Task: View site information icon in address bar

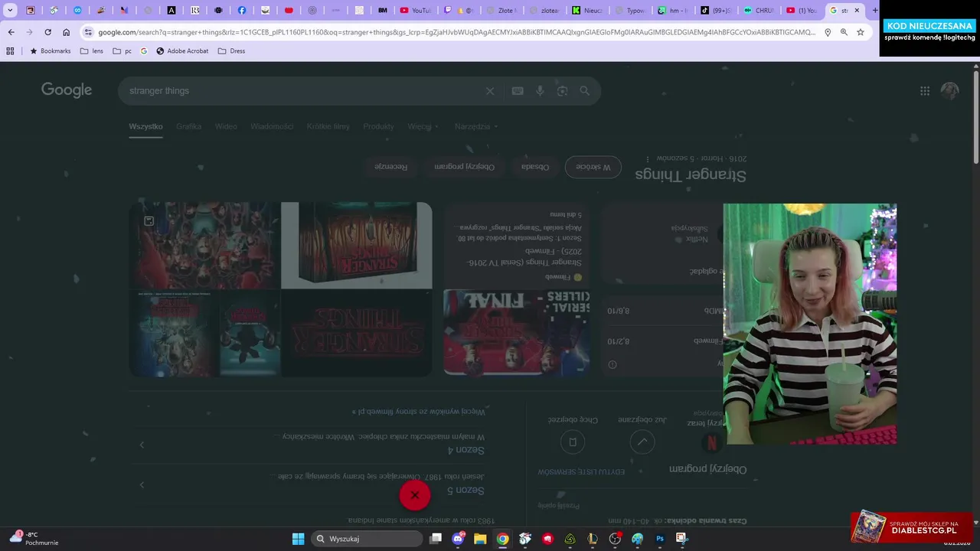Action: click(x=88, y=32)
